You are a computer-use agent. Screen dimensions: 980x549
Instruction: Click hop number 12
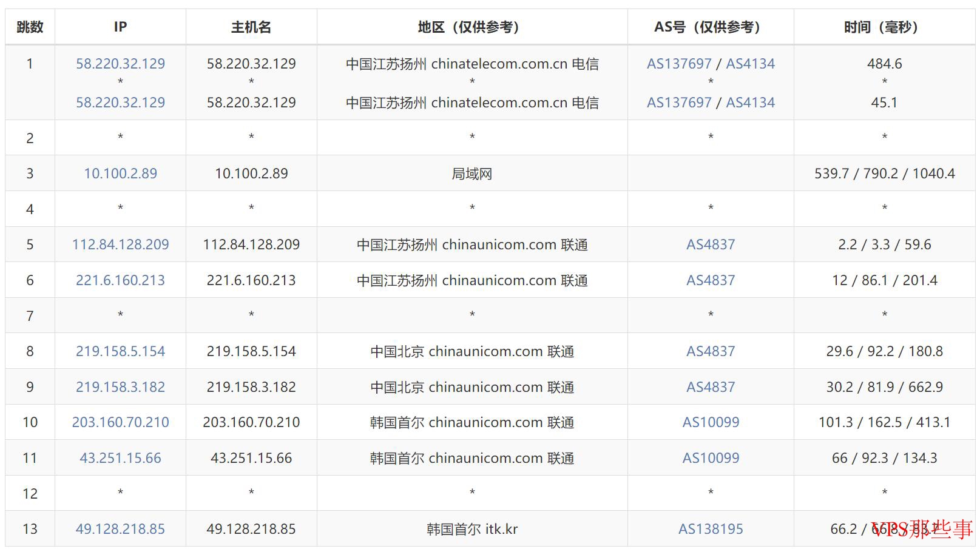coord(30,494)
